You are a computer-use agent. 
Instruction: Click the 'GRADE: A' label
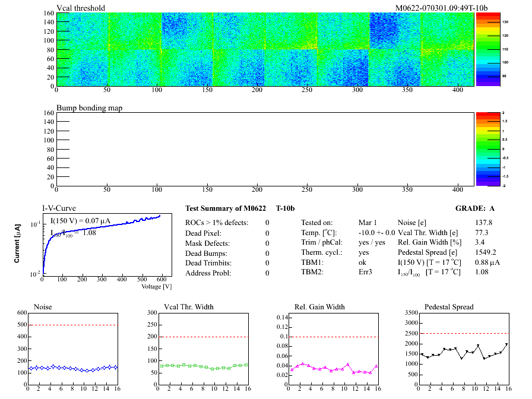[475, 208]
